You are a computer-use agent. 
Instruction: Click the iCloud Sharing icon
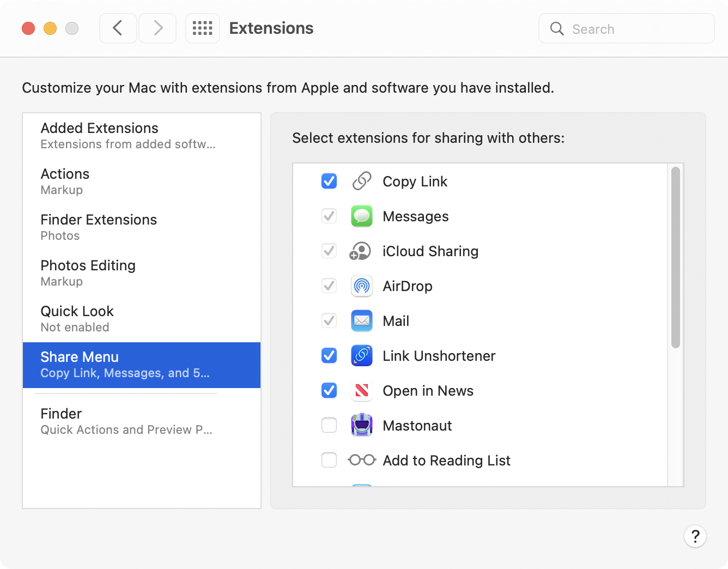coord(361,251)
